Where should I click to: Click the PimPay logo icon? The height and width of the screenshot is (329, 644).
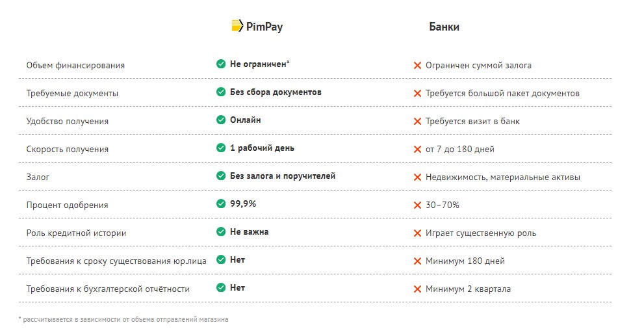237,27
